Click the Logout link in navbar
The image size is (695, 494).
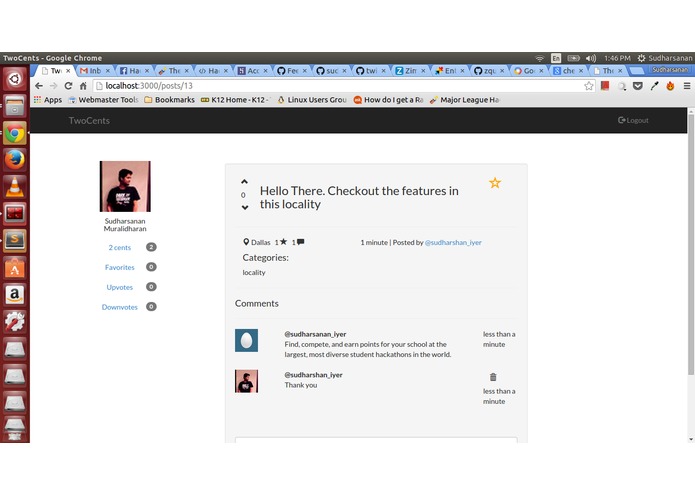tap(633, 120)
